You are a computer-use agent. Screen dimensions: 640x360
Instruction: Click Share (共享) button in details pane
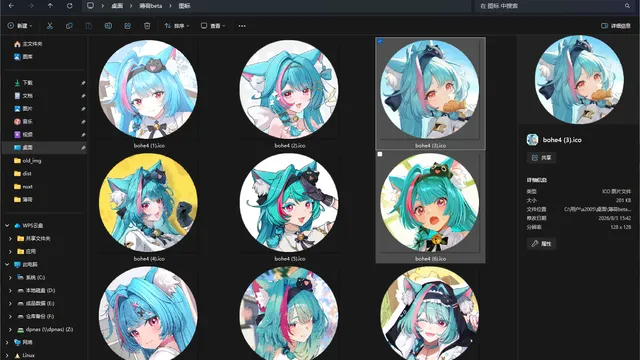pos(541,158)
